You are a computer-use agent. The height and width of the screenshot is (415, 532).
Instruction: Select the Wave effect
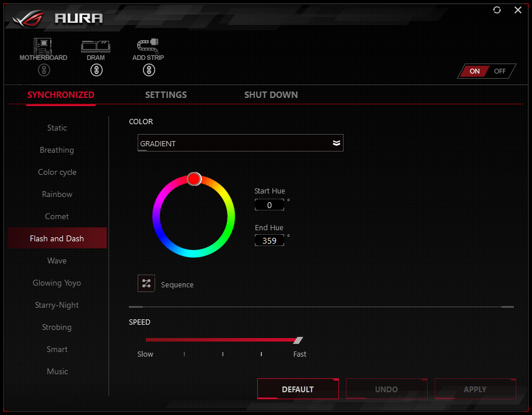[57, 261]
